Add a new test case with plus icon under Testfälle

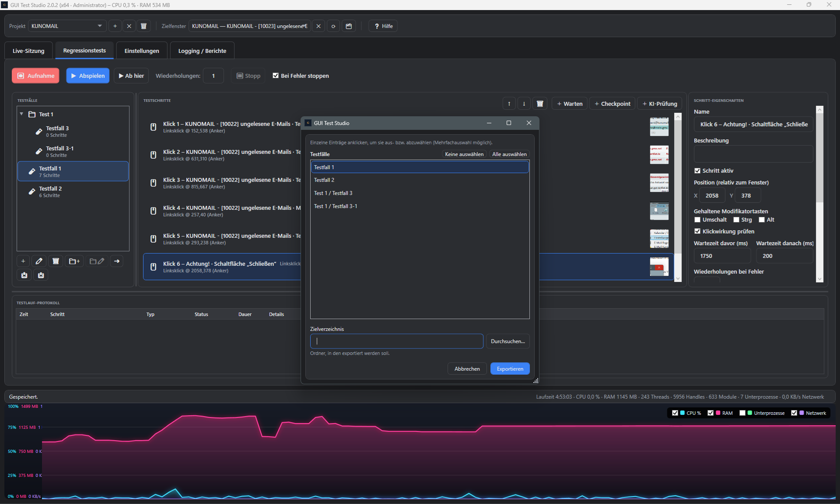(x=23, y=261)
